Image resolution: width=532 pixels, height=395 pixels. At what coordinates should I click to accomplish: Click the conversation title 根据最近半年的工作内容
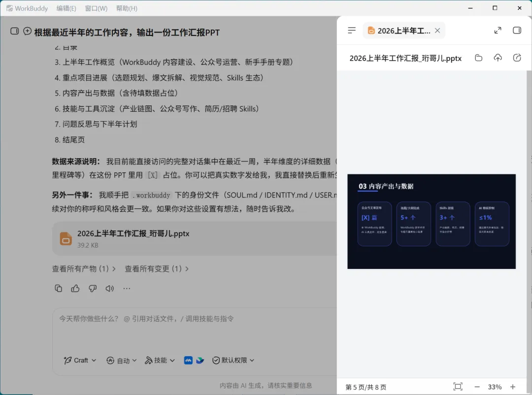(x=127, y=33)
